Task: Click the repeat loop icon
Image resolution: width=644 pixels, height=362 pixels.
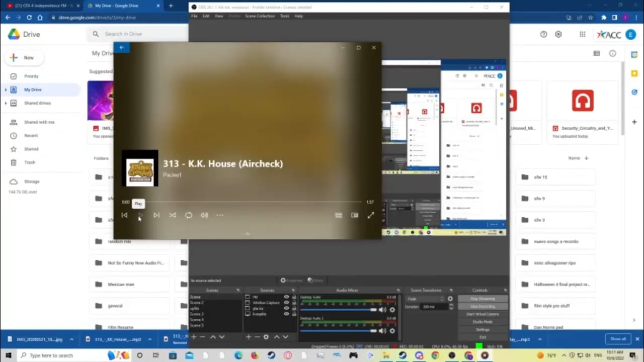Action: (x=189, y=215)
